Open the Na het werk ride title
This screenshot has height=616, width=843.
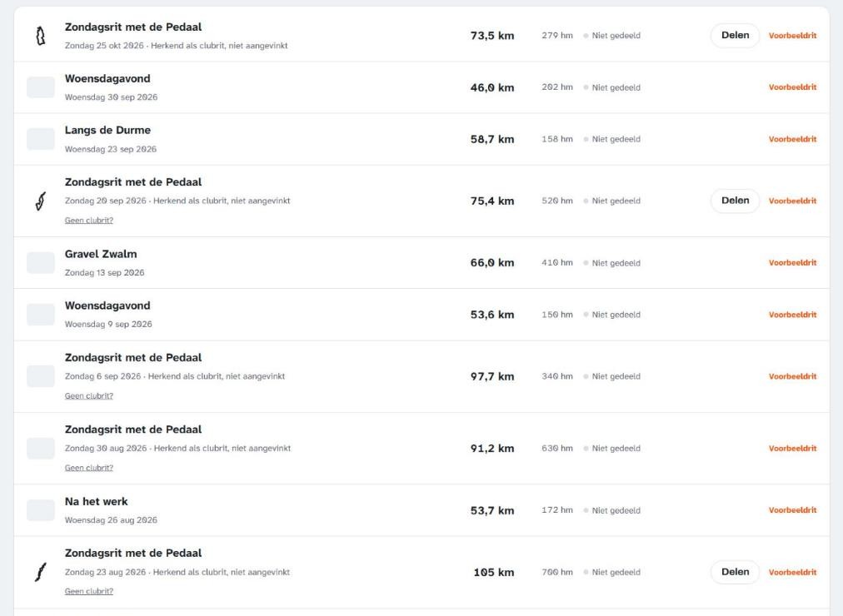(x=97, y=502)
